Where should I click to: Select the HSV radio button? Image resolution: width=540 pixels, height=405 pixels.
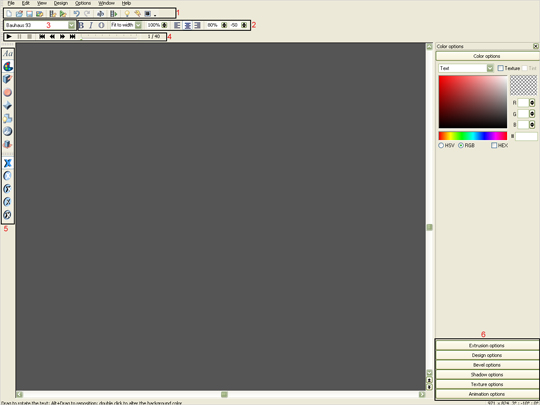point(441,145)
